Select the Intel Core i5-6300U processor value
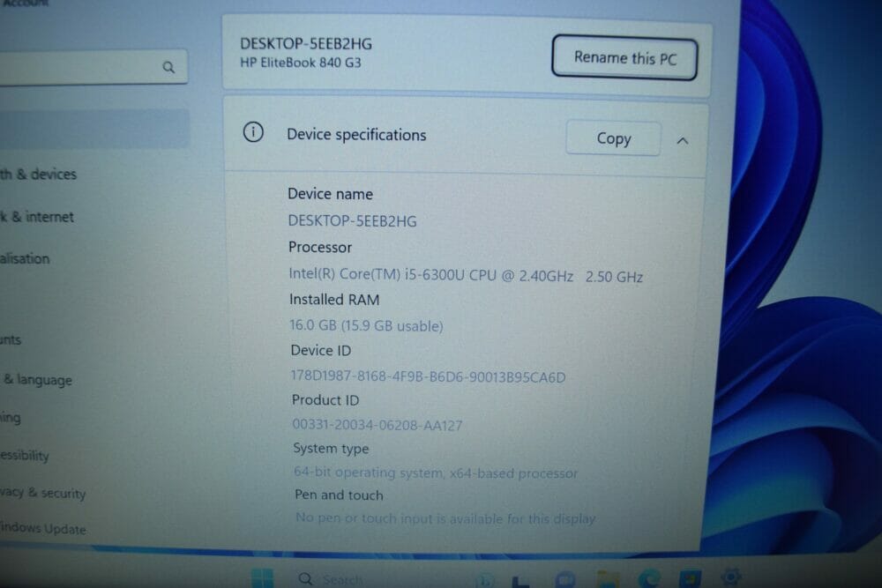Image resolution: width=882 pixels, height=588 pixels. click(x=466, y=275)
